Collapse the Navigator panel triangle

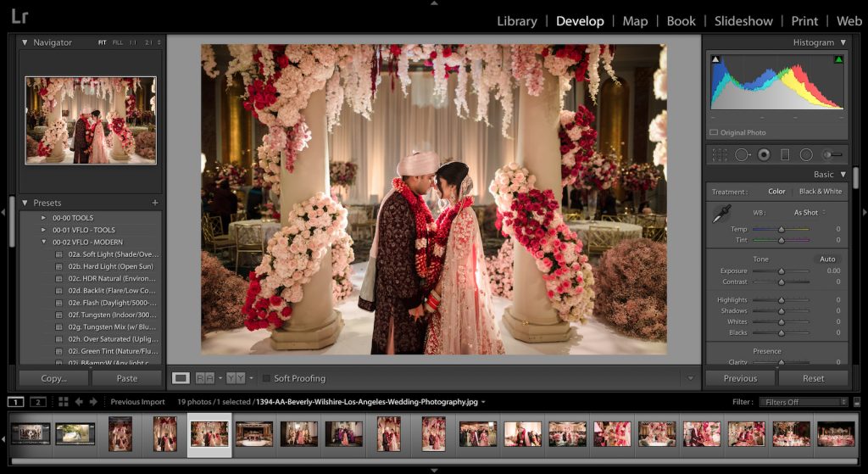(x=25, y=42)
